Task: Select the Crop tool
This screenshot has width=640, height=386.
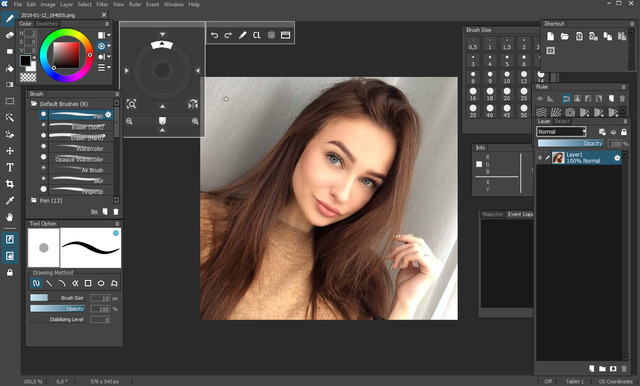Action: click(x=9, y=184)
